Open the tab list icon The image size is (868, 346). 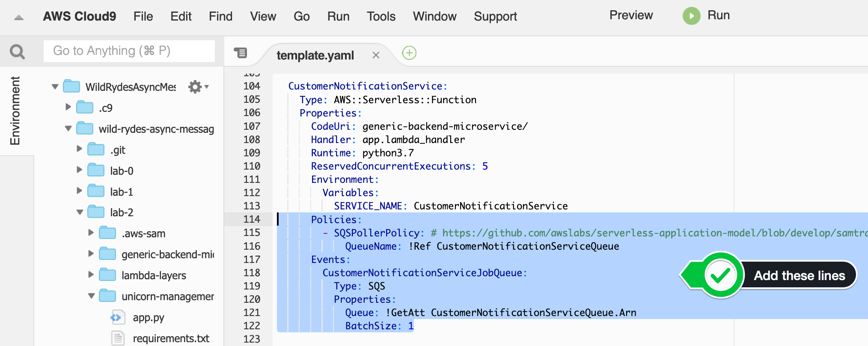[241, 53]
